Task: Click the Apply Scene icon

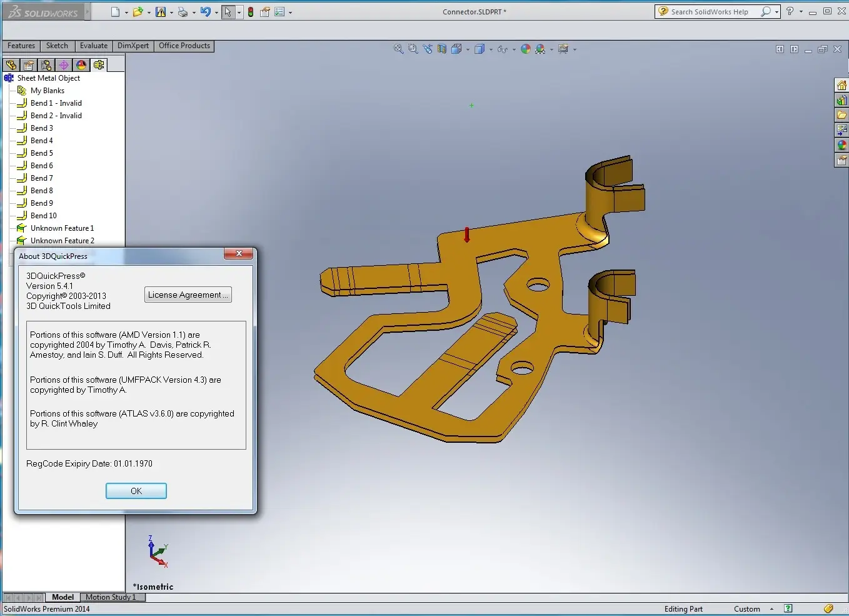Action: tap(541, 49)
